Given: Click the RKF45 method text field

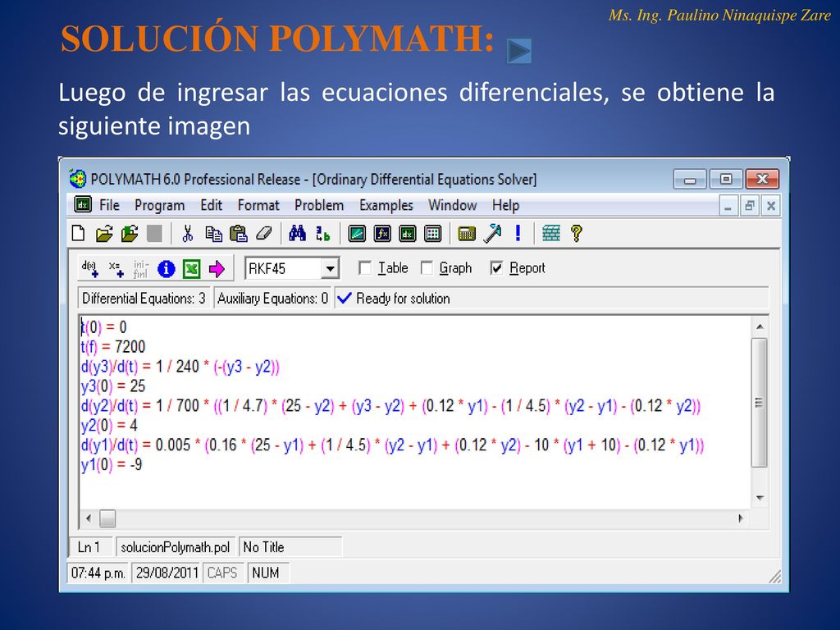Looking at the screenshot, I should (x=284, y=268).
